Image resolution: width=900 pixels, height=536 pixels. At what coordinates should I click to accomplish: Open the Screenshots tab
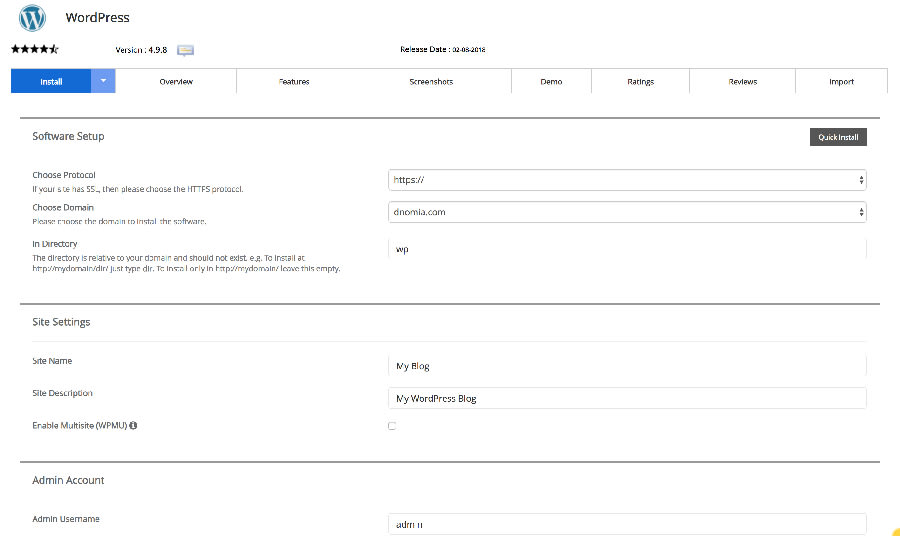(431, 81)
